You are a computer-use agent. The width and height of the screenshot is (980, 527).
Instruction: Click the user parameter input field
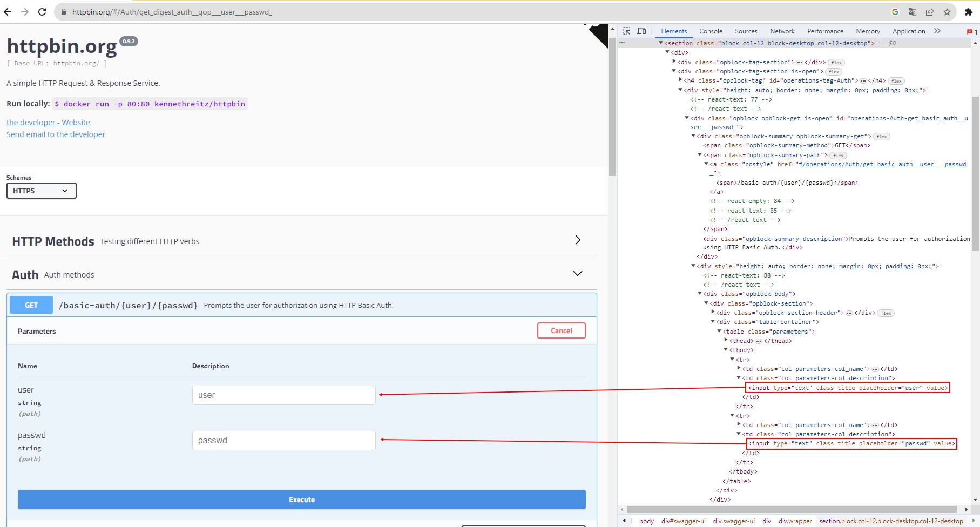point(283,395)
